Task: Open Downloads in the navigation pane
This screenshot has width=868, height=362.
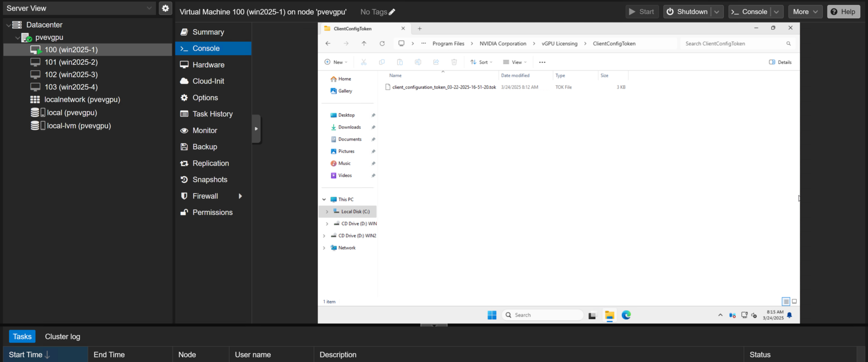Action: pyautogui.click(x=349, y=127)
